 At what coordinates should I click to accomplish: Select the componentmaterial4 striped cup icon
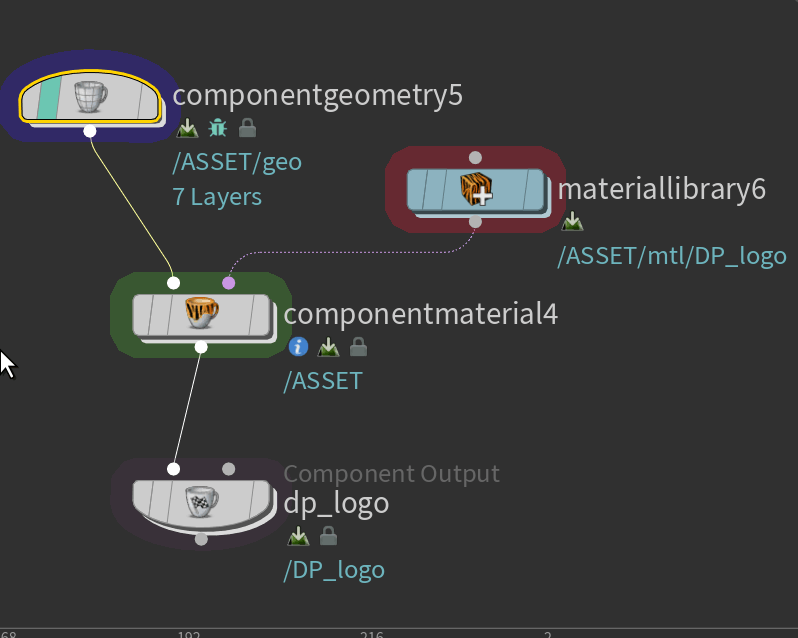coord(201,314)
